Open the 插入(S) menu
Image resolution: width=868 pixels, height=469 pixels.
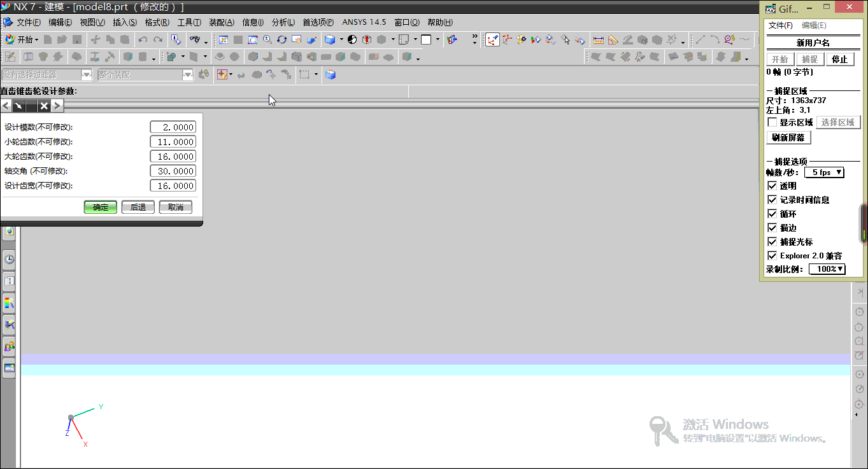125,22
